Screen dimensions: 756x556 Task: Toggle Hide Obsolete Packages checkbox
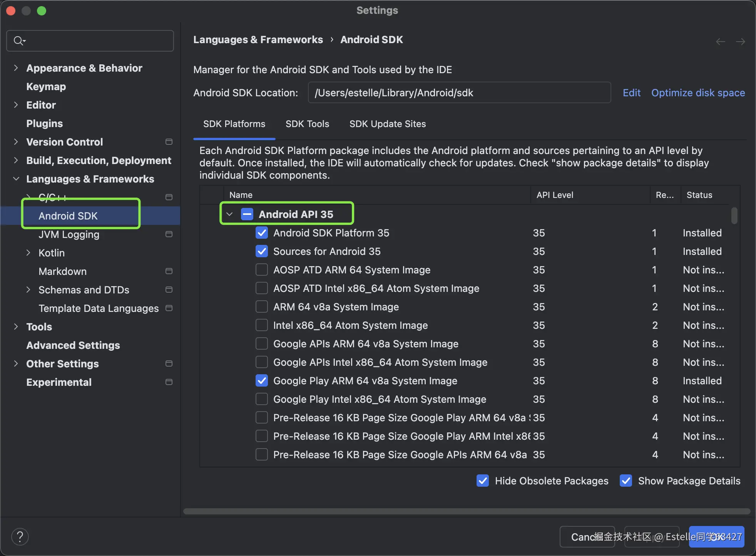coord(483,481)
